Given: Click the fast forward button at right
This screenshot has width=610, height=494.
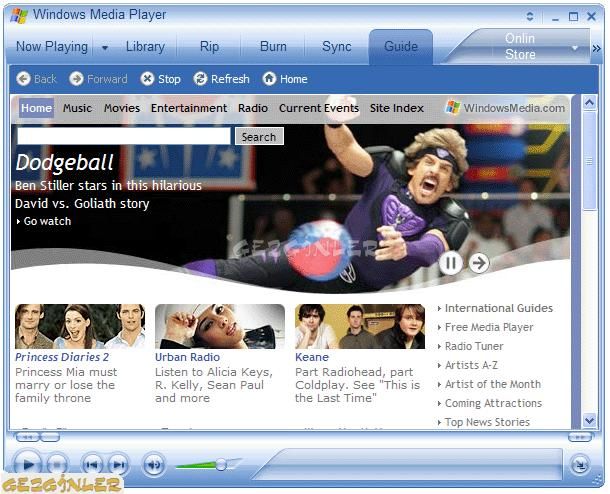Looking at the screenshot, I should click(x=580, y=438).
